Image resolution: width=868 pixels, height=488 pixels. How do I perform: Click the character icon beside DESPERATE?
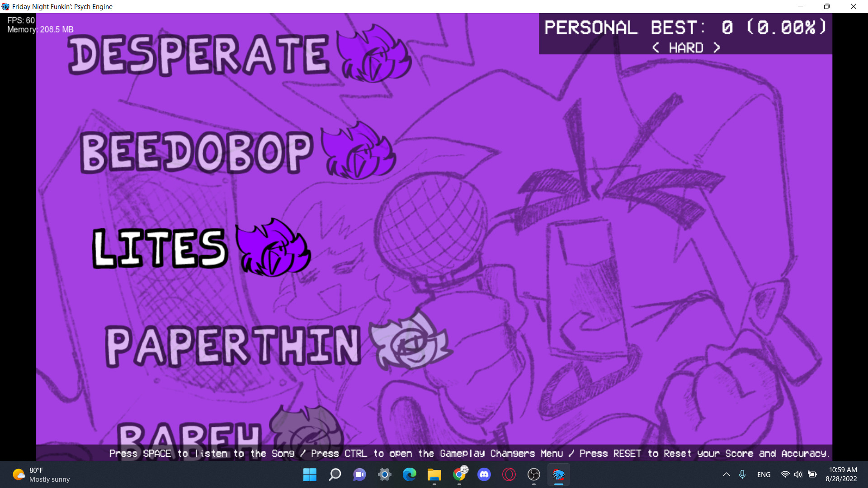pos(375,53)
